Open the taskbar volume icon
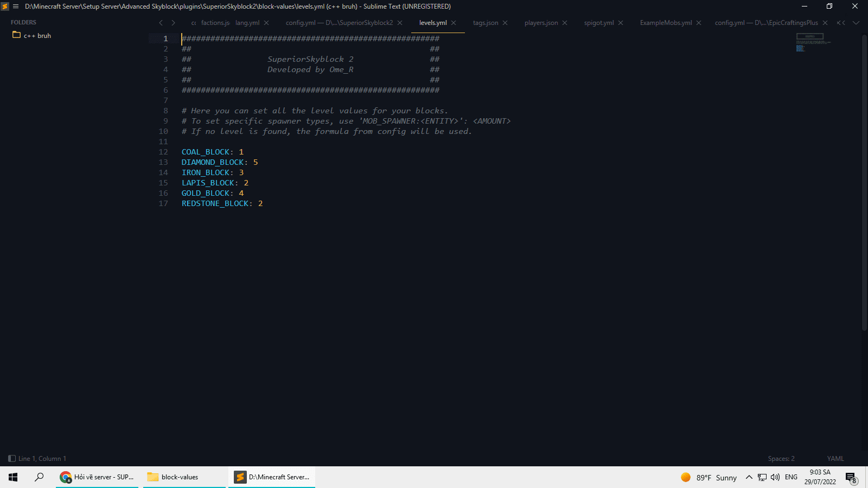This screenshot has width=868, height=488. pyautogui.click(x=775, y=477)
